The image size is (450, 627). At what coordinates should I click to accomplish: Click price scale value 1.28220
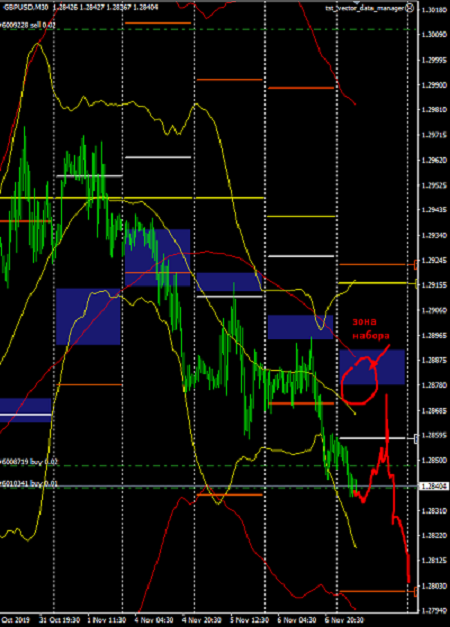(x=434, y=535)
